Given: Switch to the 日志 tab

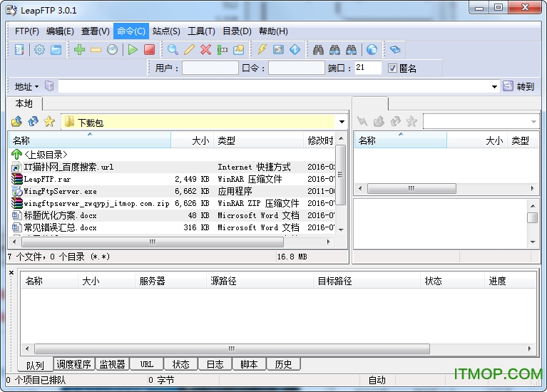Looking at the screenshot, I should [215, 364].
